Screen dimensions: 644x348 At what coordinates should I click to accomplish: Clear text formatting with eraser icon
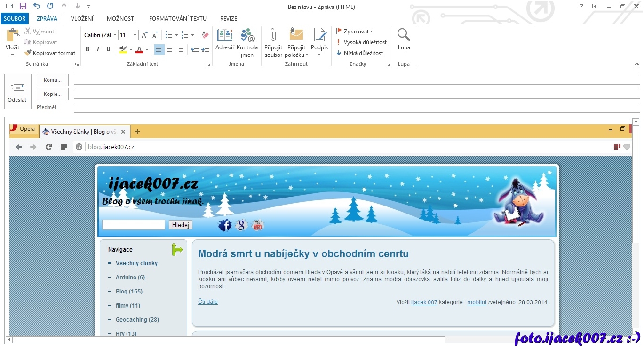click(x=205, y=35)
